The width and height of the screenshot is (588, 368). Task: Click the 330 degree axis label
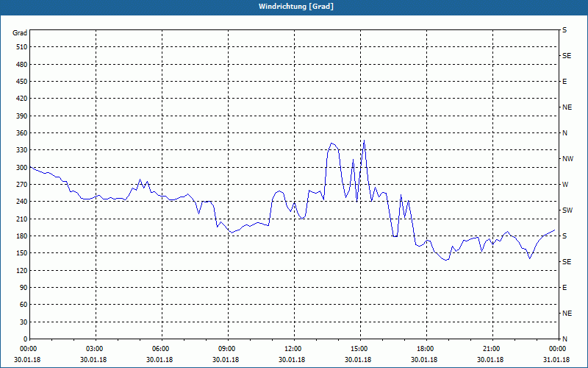click(21, 150)
